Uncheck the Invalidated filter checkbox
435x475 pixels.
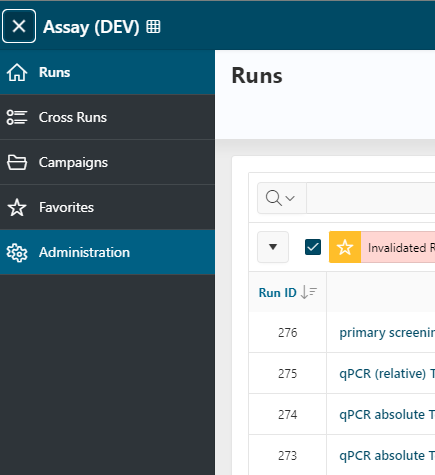pyautogui.click(x=313, y=247)
